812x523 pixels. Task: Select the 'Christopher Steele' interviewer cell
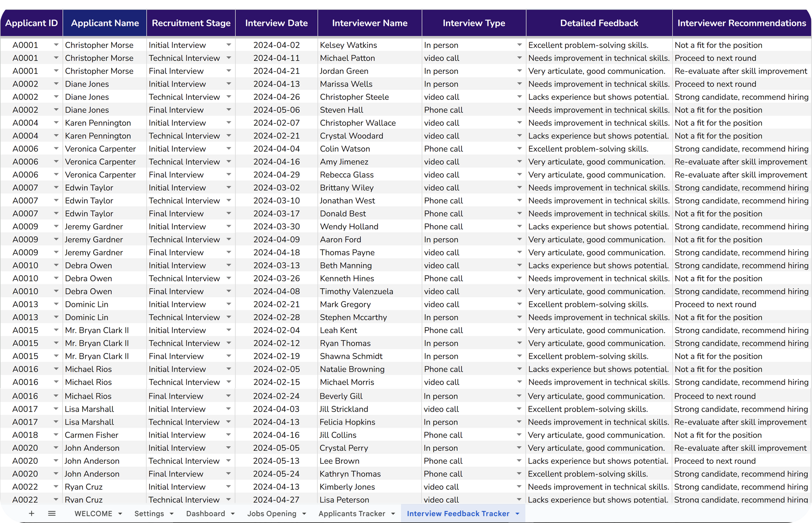pyautogui.click(x=370, y=97)
